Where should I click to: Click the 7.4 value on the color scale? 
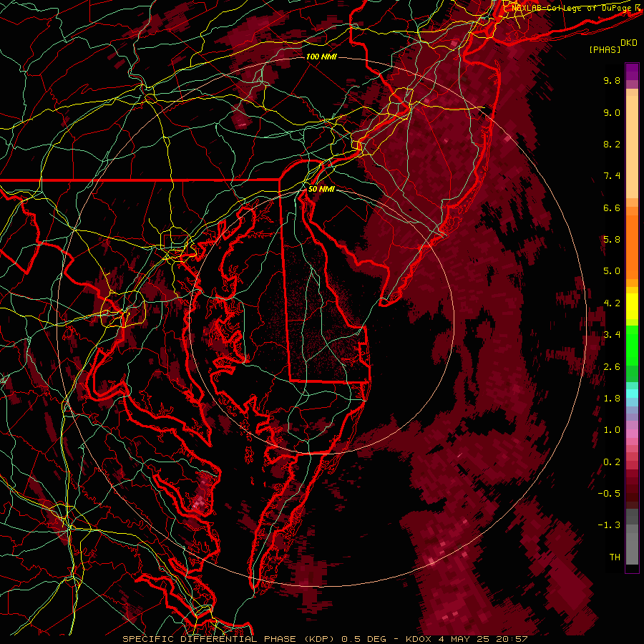click(x=612, y=176)
